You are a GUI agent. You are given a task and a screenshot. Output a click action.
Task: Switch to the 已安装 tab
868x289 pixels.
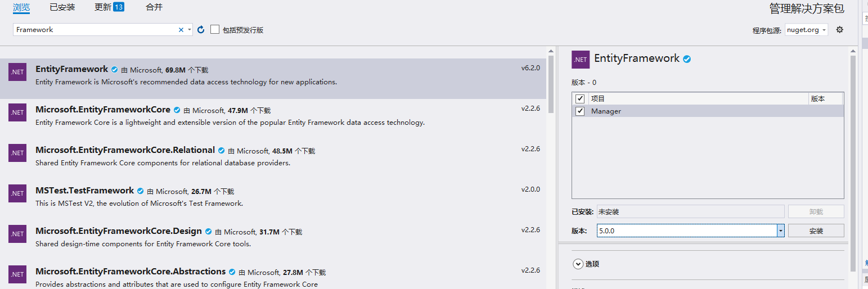[x=62, y=7]
